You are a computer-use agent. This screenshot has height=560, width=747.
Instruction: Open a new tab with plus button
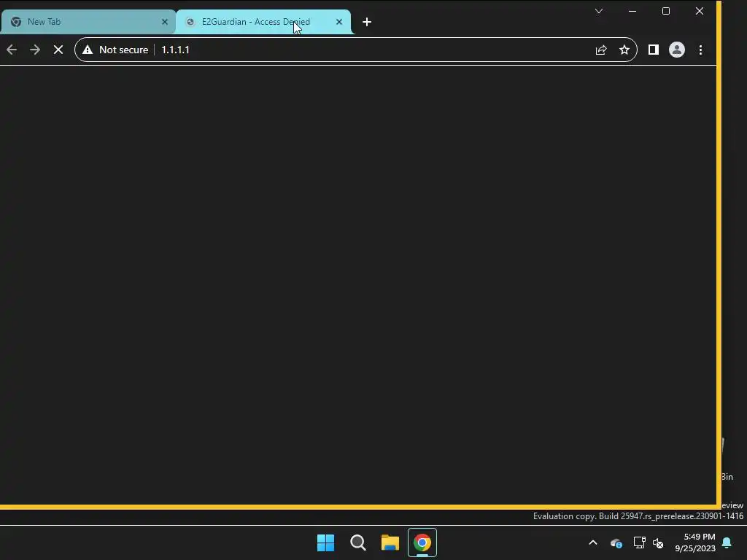tap(367, 22)
